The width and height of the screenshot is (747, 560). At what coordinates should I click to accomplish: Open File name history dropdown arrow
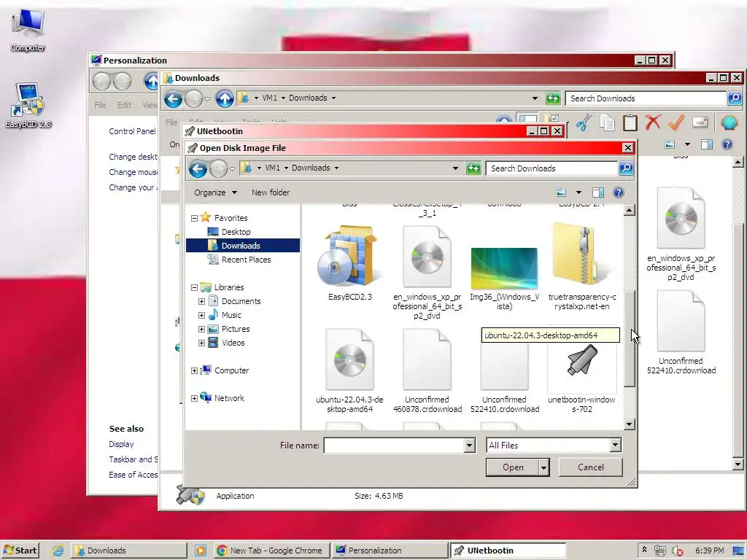click(469, 446)
